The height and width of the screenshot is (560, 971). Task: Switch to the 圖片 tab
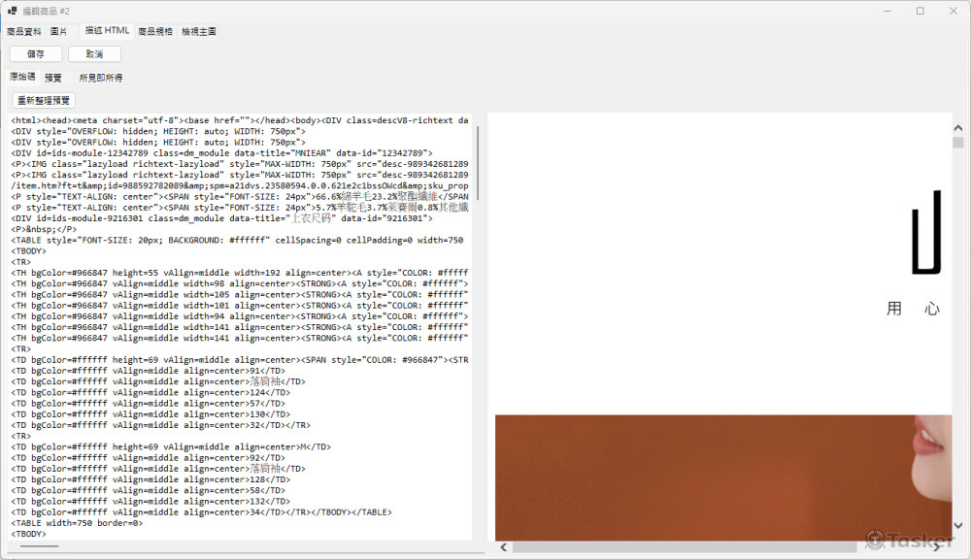(59, 32)
